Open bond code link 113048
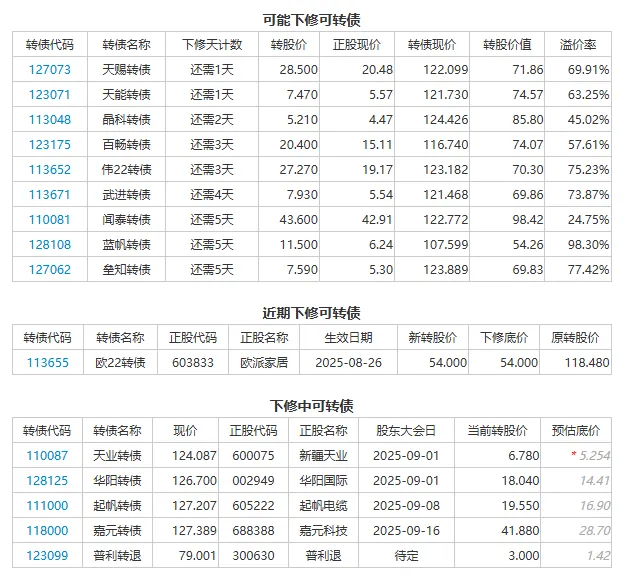640x578 pixels. tap(49, 120)
